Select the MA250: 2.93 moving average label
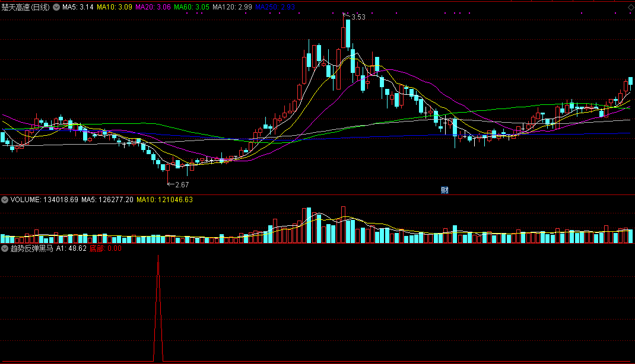The height and width of the screenshot is (364, 635). (275, 7)
